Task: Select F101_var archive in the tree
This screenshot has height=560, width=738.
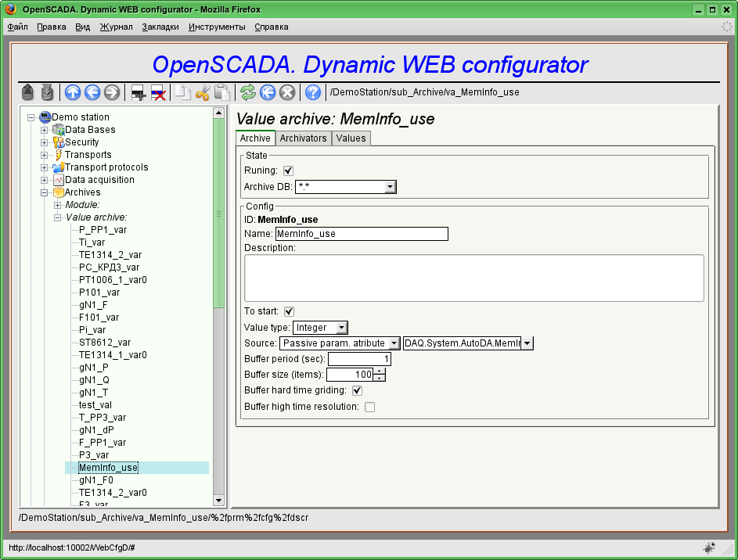Action: pyautogui.click(x=99, y=318)
